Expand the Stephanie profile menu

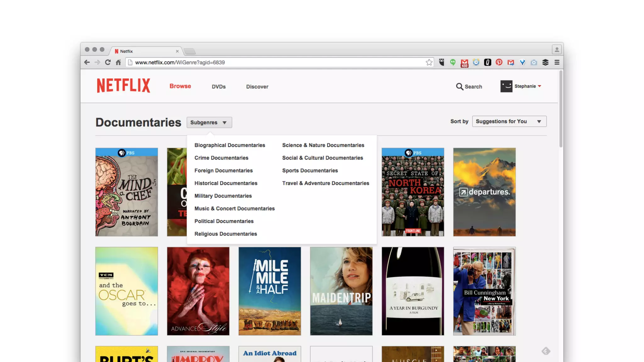(528, 86)
